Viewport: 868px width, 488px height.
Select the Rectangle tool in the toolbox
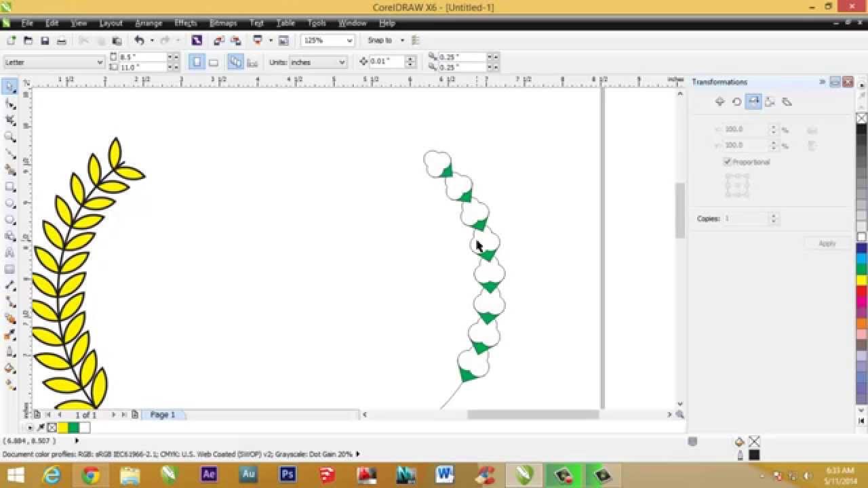(x=9, y=186)
